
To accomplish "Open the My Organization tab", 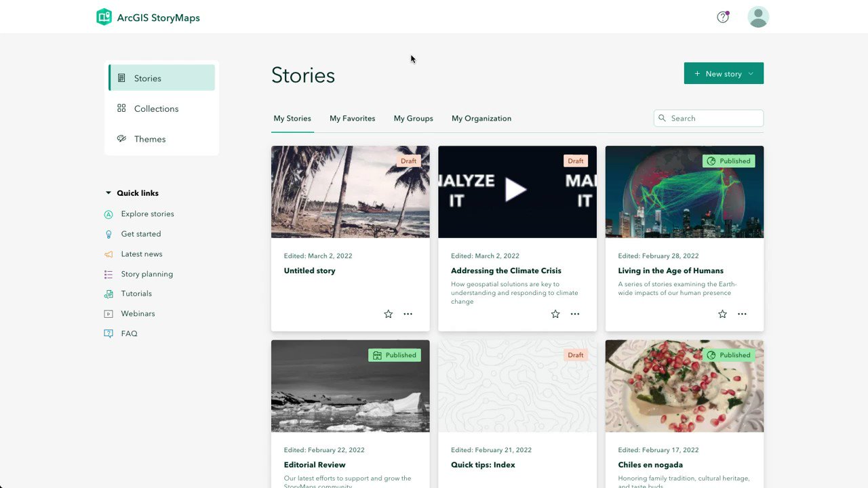I will [x=481, y=118].
